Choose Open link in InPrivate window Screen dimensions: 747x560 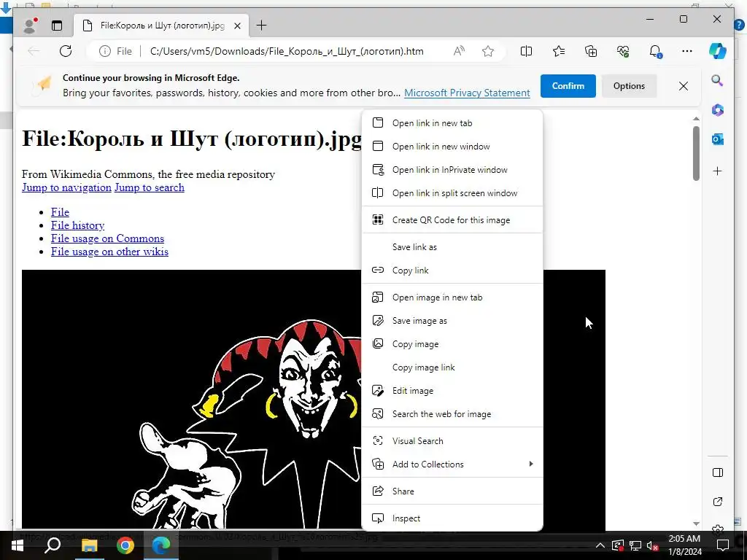click(x=452, y=169)
